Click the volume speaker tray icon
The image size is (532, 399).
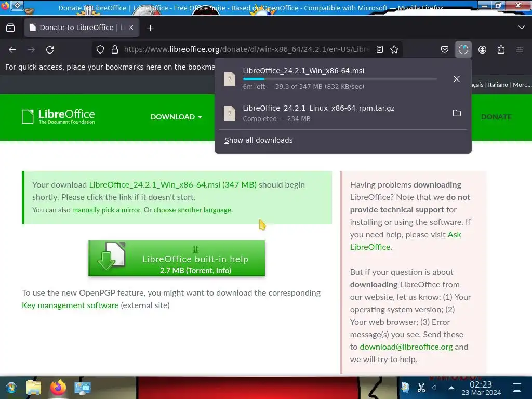pyautogui.click(x=434, y=387)
